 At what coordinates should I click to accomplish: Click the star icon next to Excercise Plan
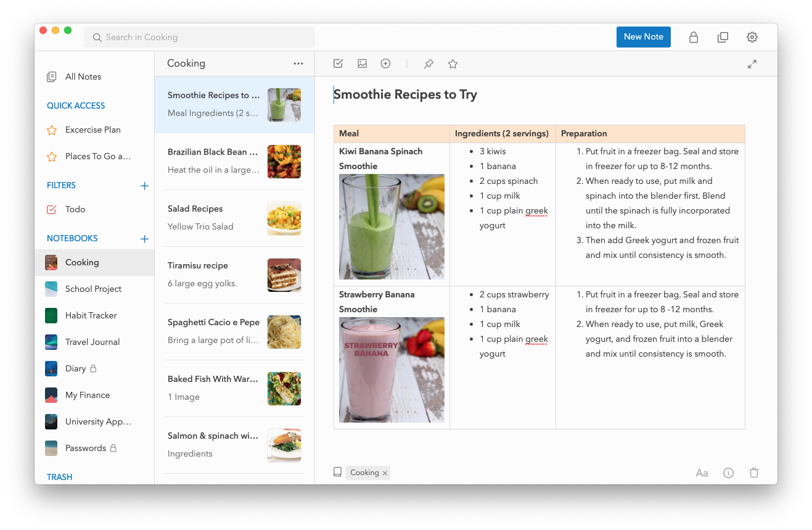52,130
